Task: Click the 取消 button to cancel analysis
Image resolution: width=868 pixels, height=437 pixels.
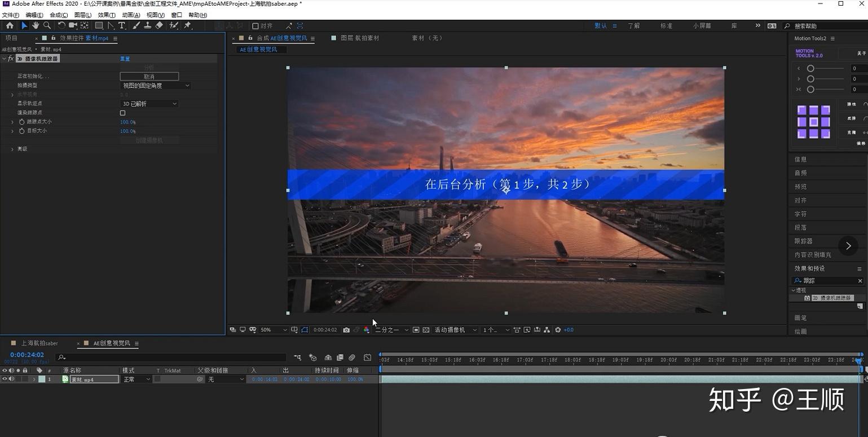Action: click(x=149, y=76)
